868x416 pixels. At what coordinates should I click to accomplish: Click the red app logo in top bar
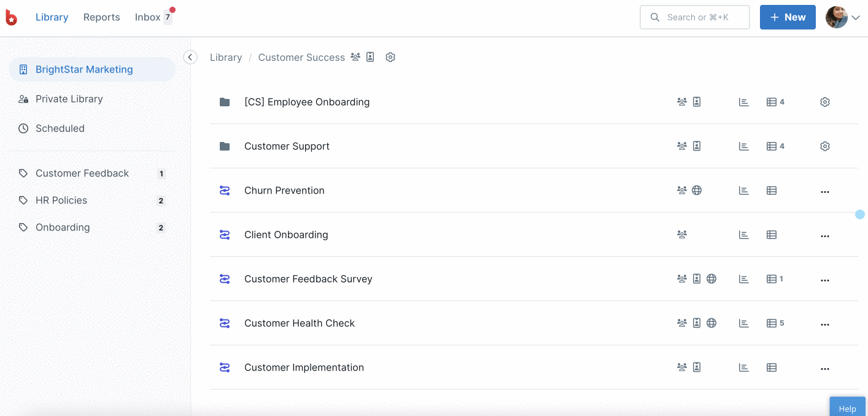click(x=11, y=17)
